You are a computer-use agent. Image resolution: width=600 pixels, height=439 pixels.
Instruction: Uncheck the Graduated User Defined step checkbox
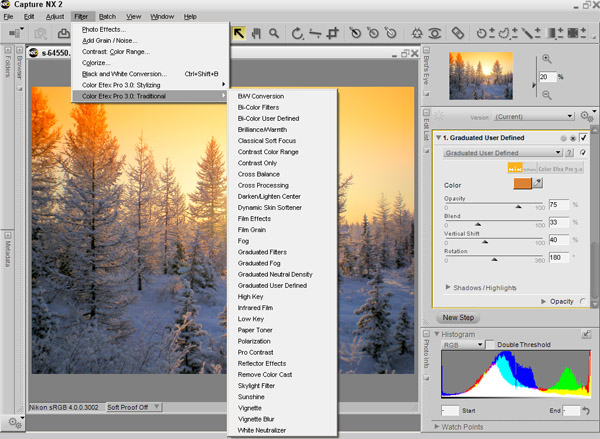pyautogui.click(x=584, y=138)
